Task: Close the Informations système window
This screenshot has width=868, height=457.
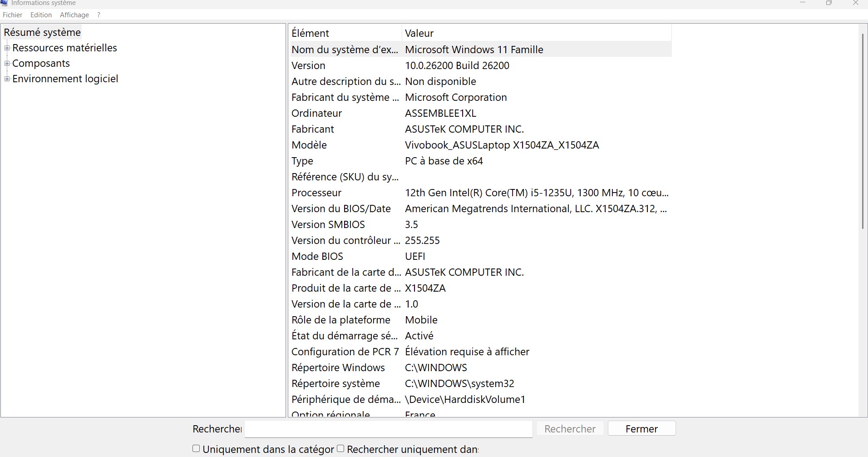Action: point(856,3)
